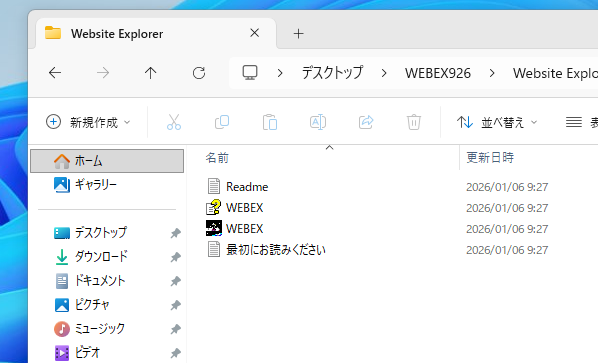Expand chevron after the PC icon
Viewport: 598px width, 363px height.
point(280,73)
